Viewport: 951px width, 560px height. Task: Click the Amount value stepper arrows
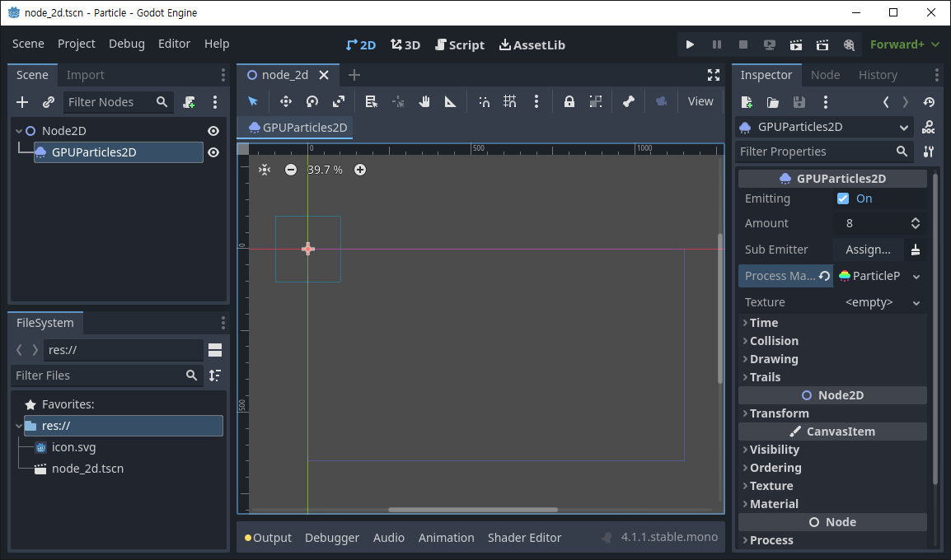pos(916,224)
